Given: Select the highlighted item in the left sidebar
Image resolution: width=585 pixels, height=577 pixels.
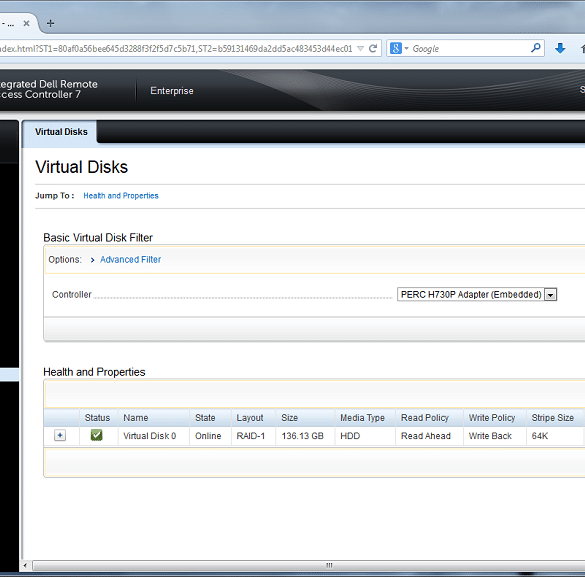Looking at the screenshot, I should [x=9, y=374].
